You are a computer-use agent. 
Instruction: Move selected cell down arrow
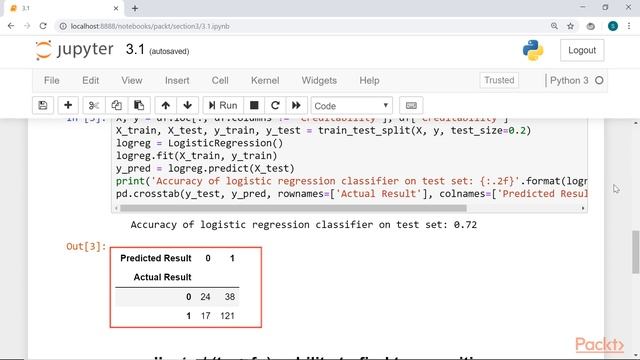188,106
